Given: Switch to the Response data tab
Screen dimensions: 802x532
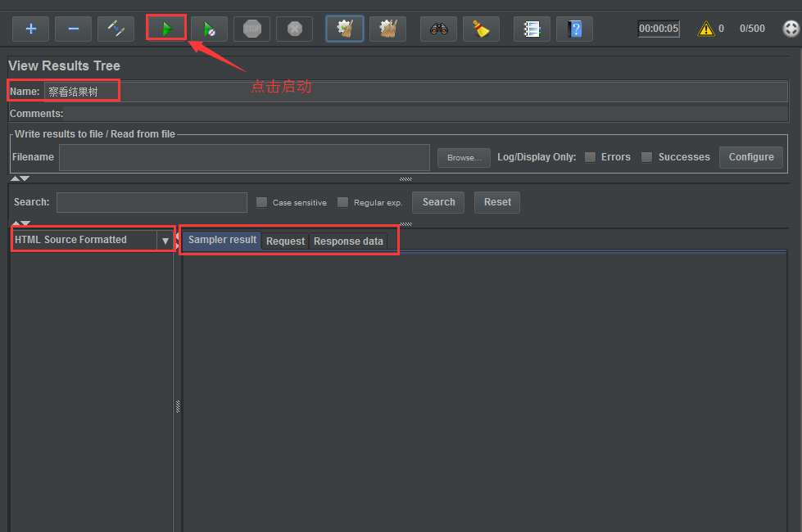Looking at the screenshot, I should 348,241.
